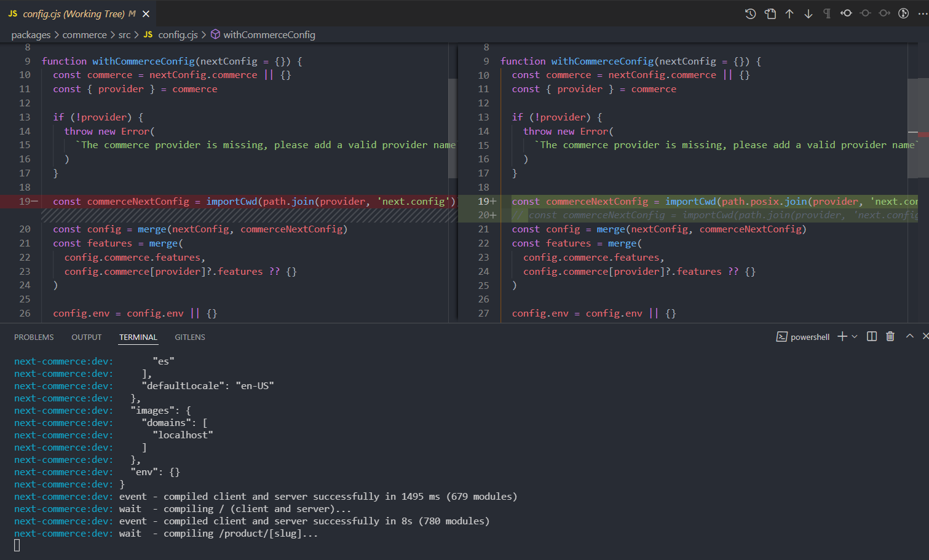
Task: Open next revision with the right commit icon
Action: (884, 13)
